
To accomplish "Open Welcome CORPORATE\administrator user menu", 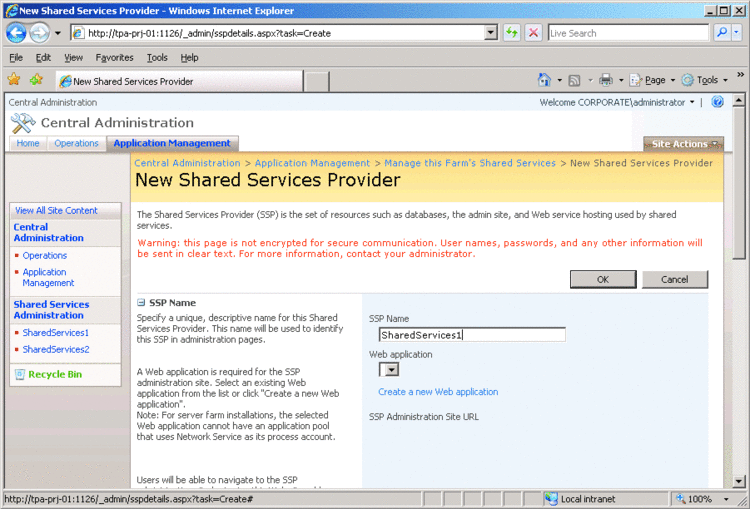I will pos(617,102).
